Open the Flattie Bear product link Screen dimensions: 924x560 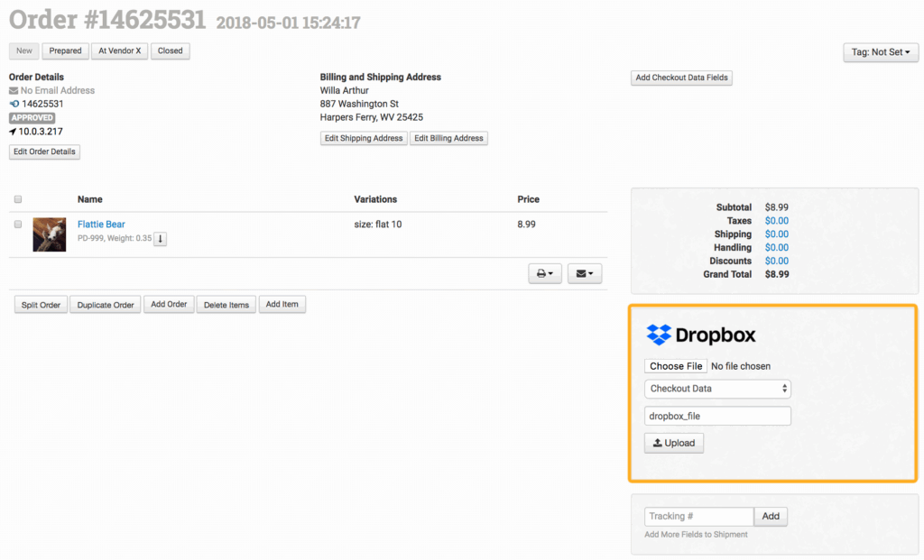tap(101, 225)
